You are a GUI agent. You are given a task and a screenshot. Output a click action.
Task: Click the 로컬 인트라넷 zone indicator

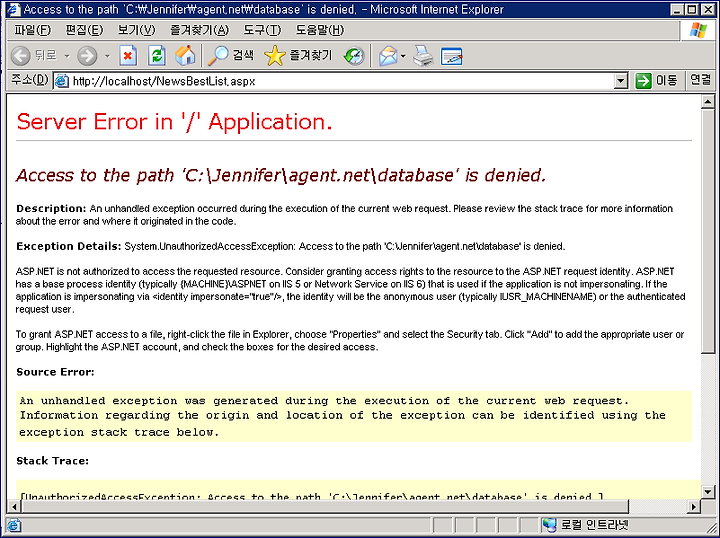[x=585, y=524]
